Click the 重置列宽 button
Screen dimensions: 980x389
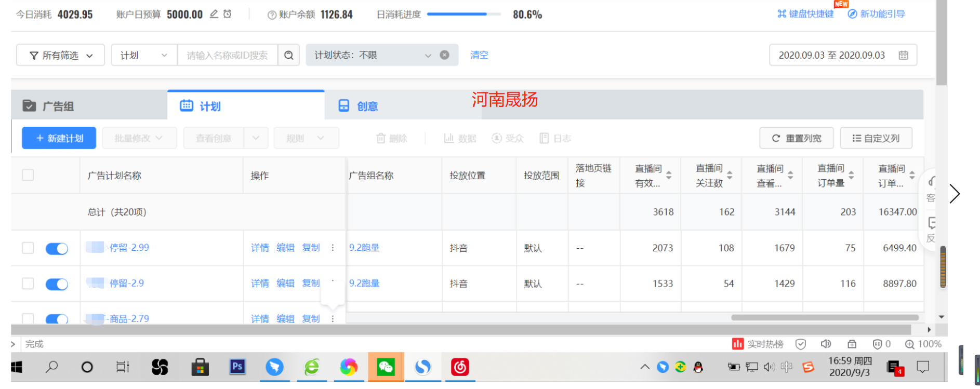(x=797, y=138)
